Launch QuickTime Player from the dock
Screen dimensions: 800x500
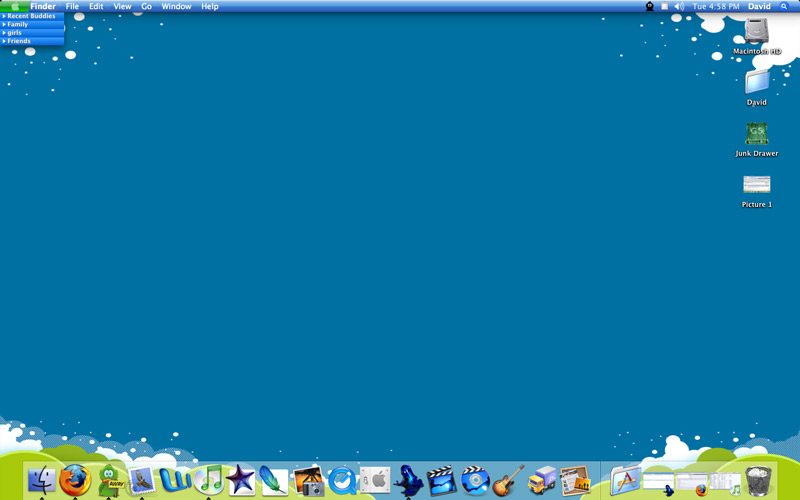click(342, 481)
